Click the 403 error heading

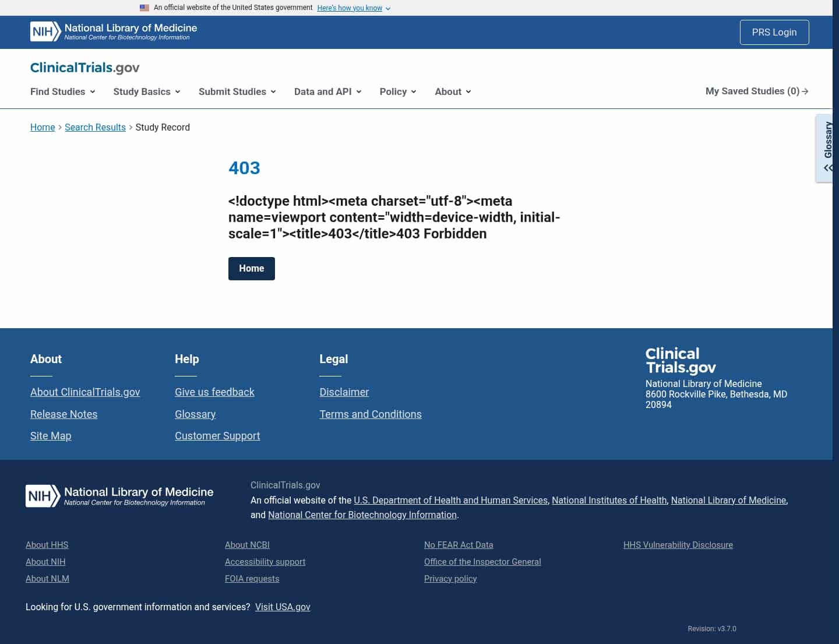pos(244,168)
